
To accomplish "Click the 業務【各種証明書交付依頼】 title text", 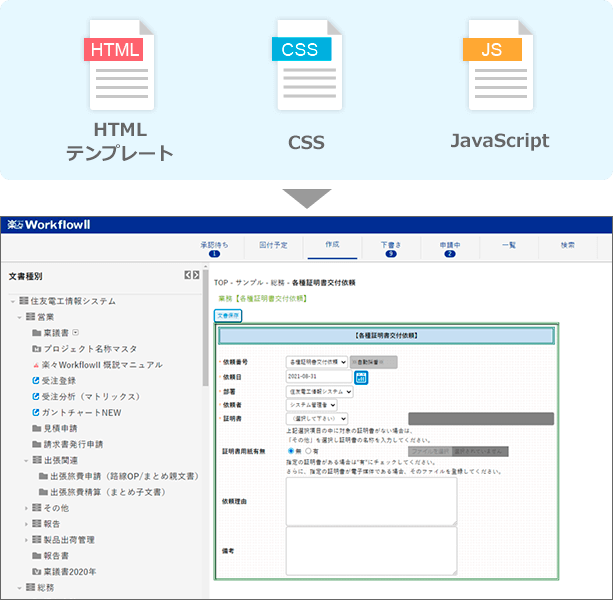I will (263, 299).
